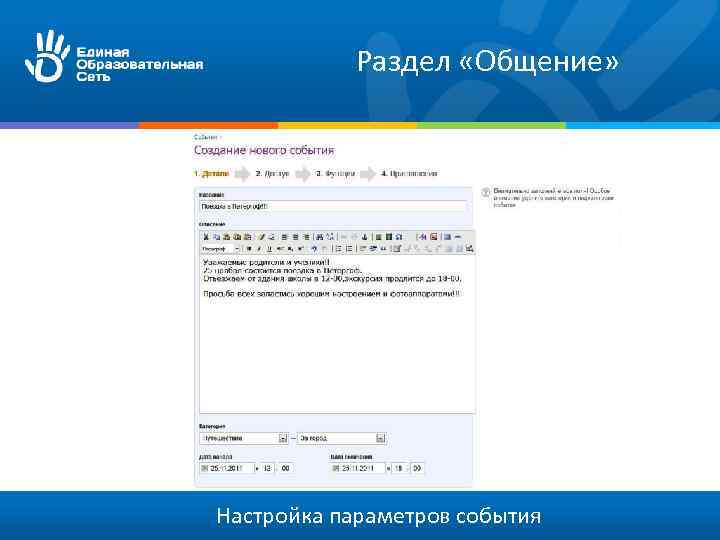Select wizard step 4 Приглашения

pos(409,174)
